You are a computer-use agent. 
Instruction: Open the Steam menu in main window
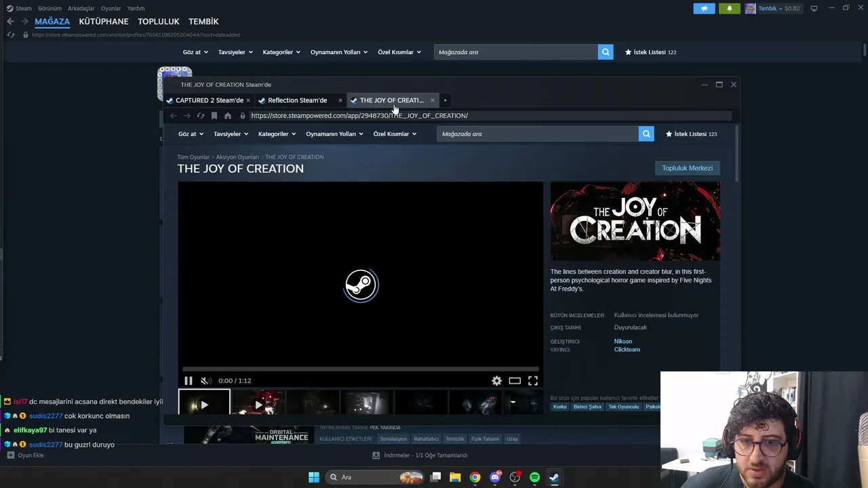click(x=19, y=9)
